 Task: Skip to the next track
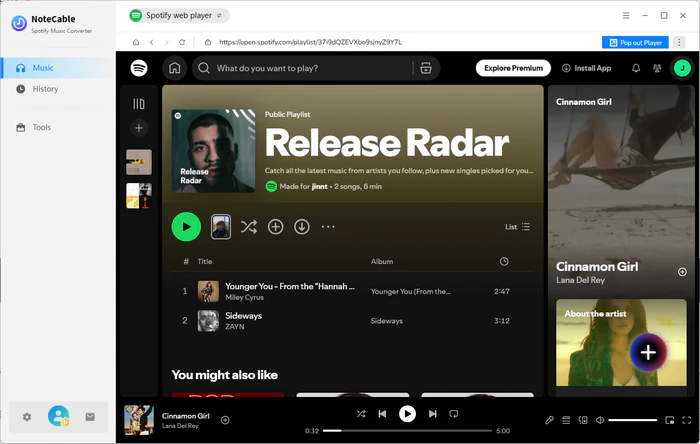(432, 414)
